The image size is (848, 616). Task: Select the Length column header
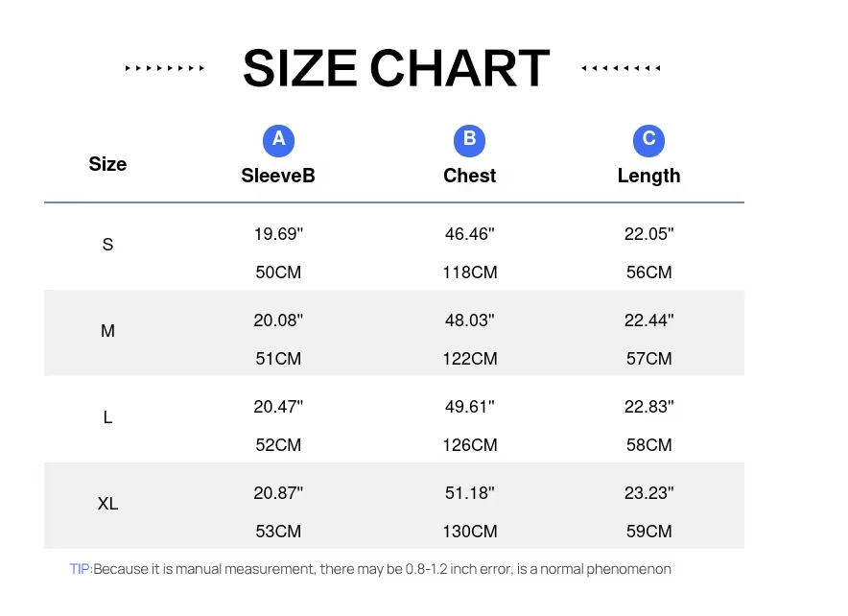coord(648,176)
